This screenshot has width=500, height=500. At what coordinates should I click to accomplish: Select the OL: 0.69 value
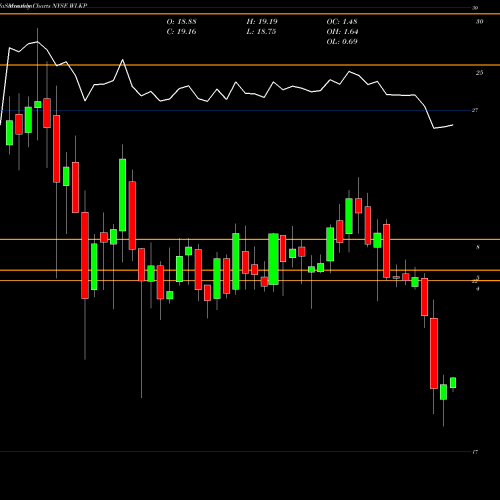[342, 42]
